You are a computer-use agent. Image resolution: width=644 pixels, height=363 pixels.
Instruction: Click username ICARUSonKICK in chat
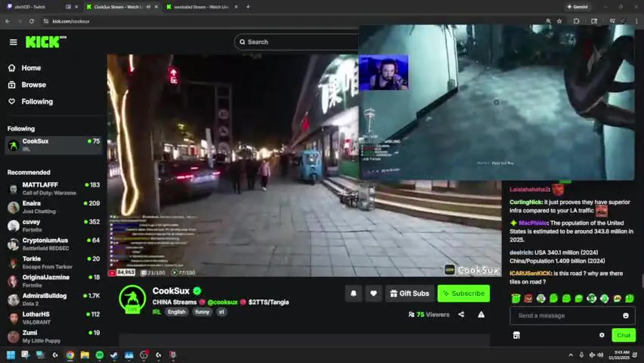tap(531, 273)
